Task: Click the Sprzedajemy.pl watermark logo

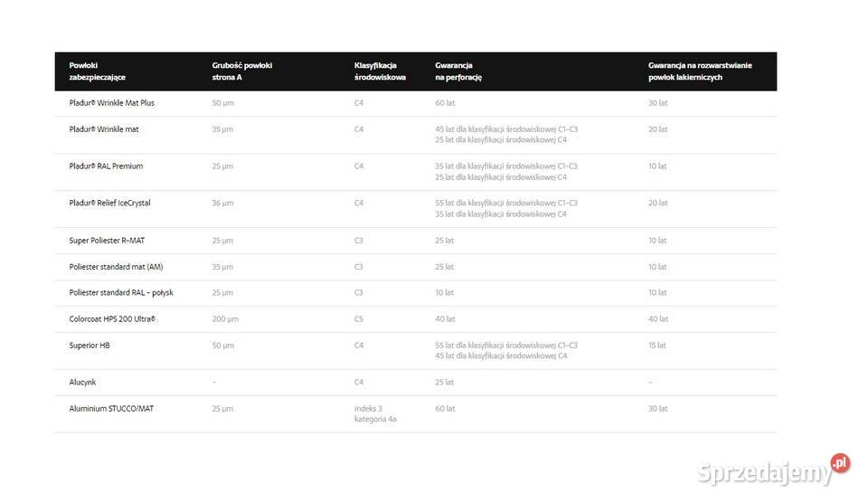Action: click(773, 470)
